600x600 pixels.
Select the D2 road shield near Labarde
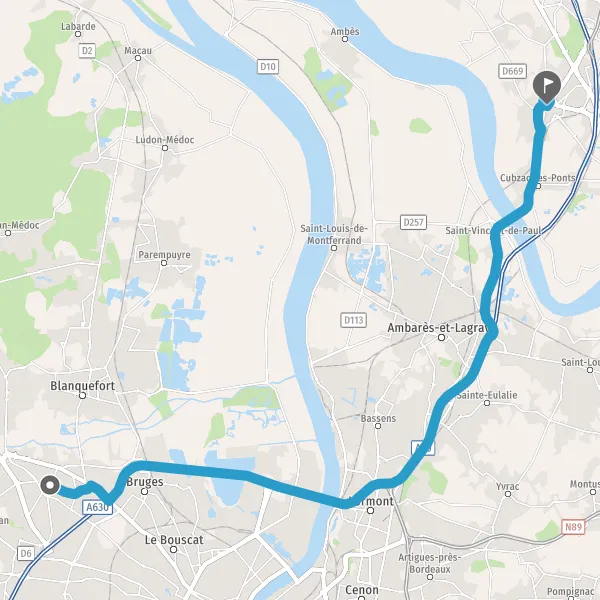point(87,51)
